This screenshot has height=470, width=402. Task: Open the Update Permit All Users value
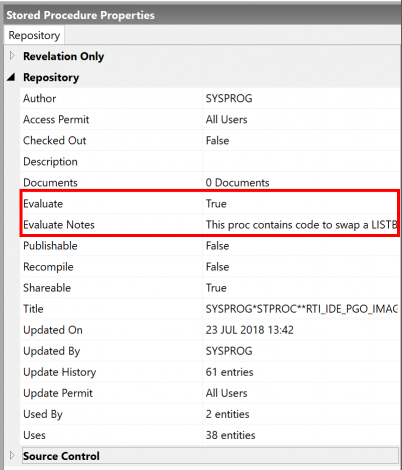(x=226, y=393)
